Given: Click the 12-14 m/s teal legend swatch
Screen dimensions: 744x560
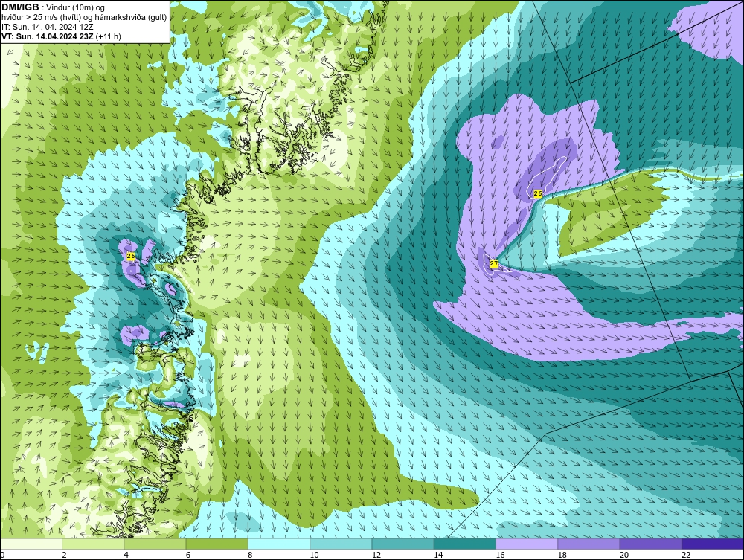Looking at the screenshot, I should (x=403, y=544).
